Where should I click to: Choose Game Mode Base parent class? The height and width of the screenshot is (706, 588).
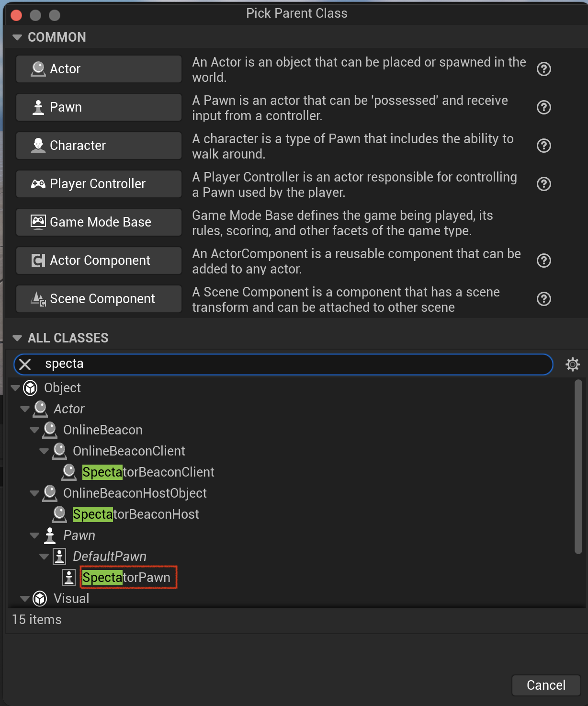pos(99,222)
